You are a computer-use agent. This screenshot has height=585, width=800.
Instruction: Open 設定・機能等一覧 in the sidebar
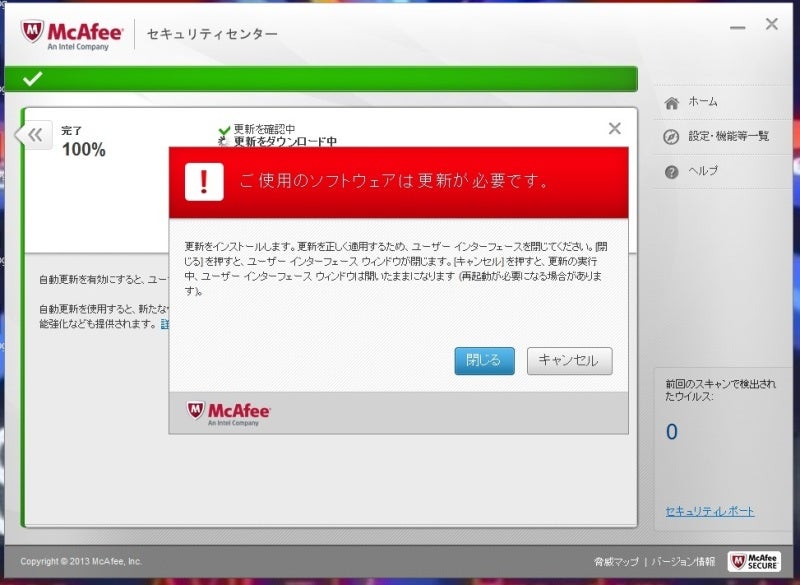[x=728, y=136]
